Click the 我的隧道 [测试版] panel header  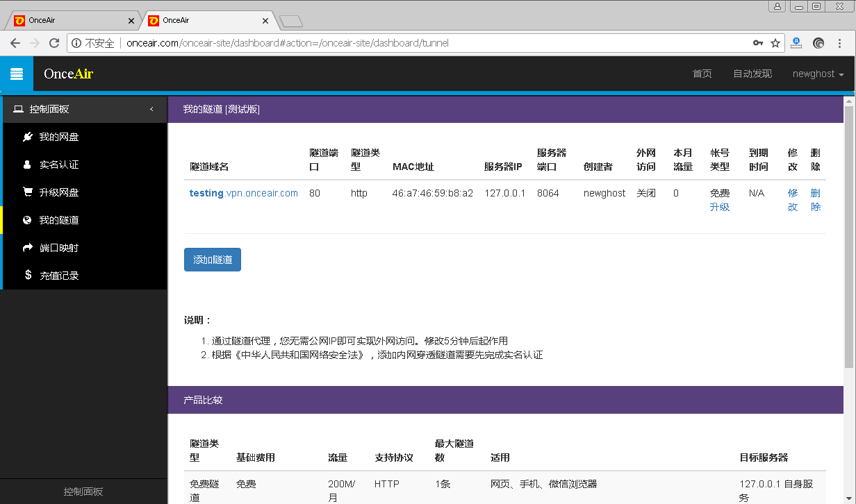point(505,109)
